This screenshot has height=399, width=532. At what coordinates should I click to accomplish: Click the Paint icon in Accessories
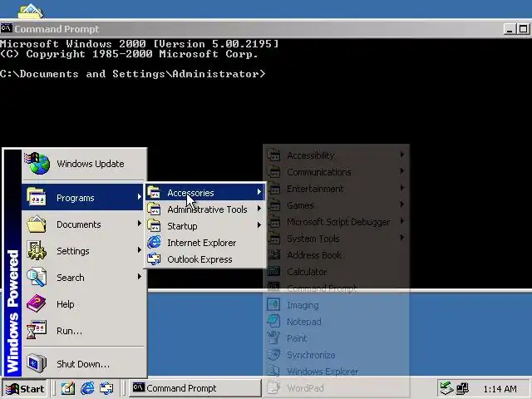[273, 337]
